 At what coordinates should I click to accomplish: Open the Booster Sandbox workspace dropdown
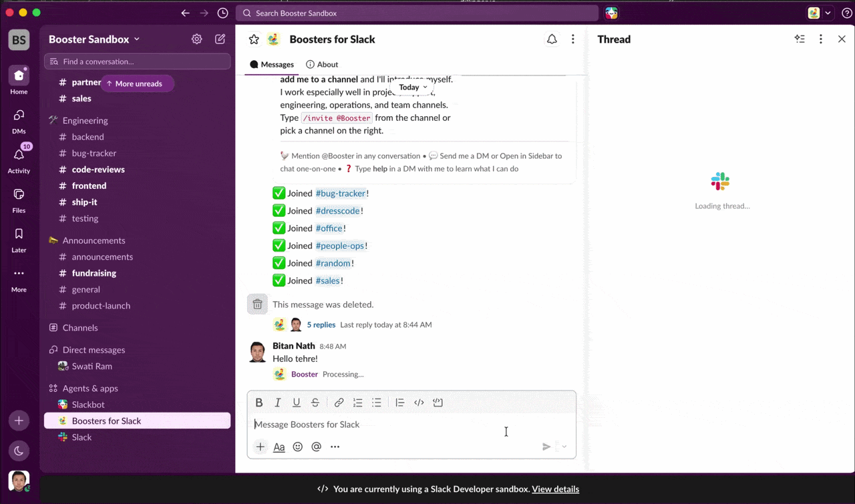click(94, 39)
